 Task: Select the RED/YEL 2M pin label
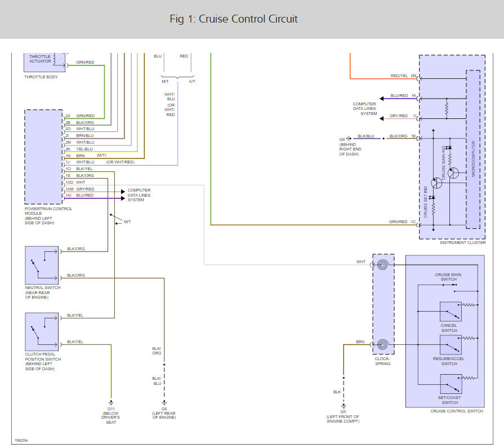pos(403,76)
